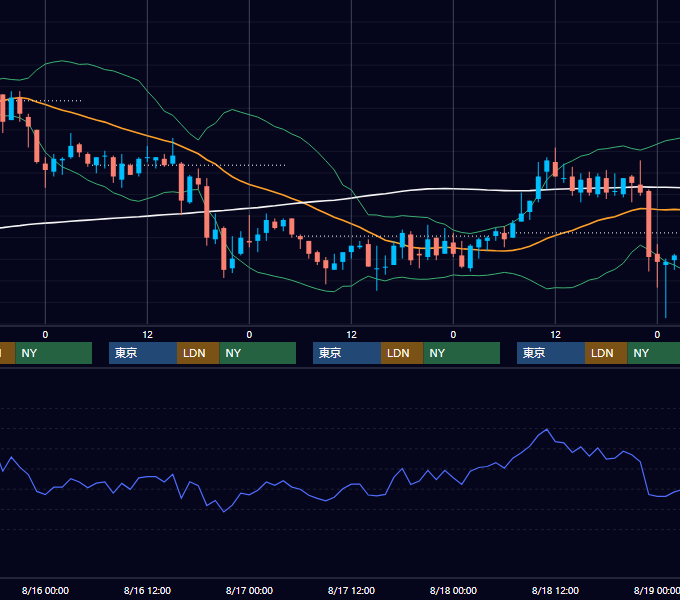Click the 東京 session bar above 8/18 12:00

tap(551, 353)
